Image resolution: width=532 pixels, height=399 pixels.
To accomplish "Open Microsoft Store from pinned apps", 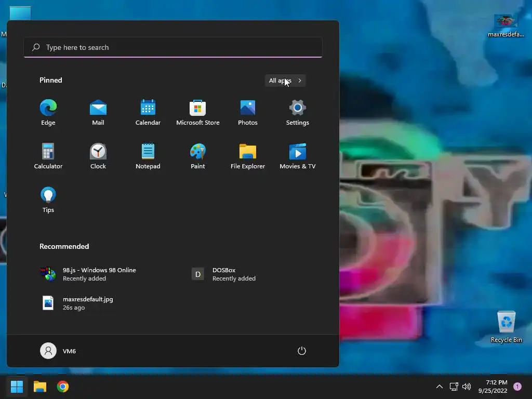I will [198, 113].
